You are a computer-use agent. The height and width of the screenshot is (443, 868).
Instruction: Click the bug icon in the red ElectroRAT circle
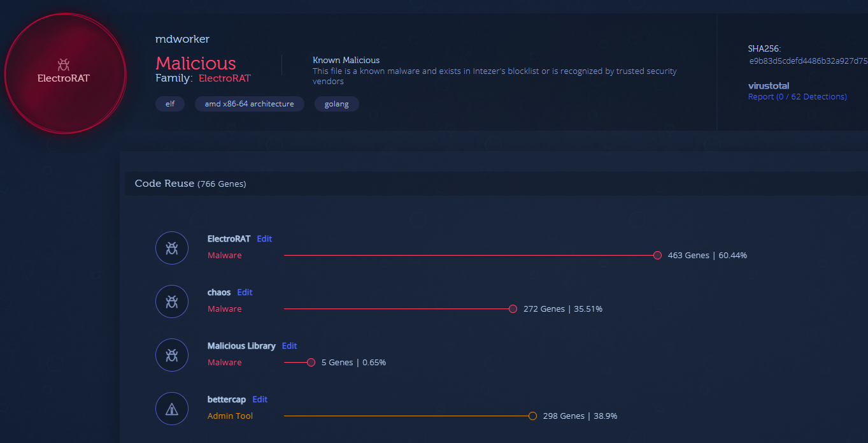64,64
